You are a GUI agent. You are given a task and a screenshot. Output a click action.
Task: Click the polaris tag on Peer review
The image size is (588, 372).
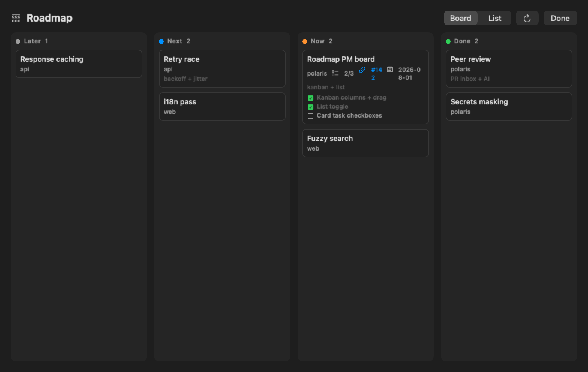(x=460, y=69)
